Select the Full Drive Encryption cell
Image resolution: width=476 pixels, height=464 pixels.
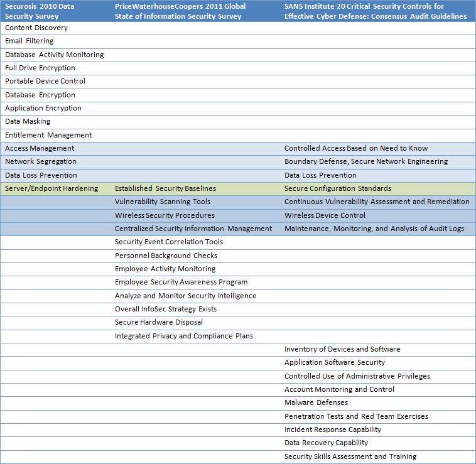point(40,68)
